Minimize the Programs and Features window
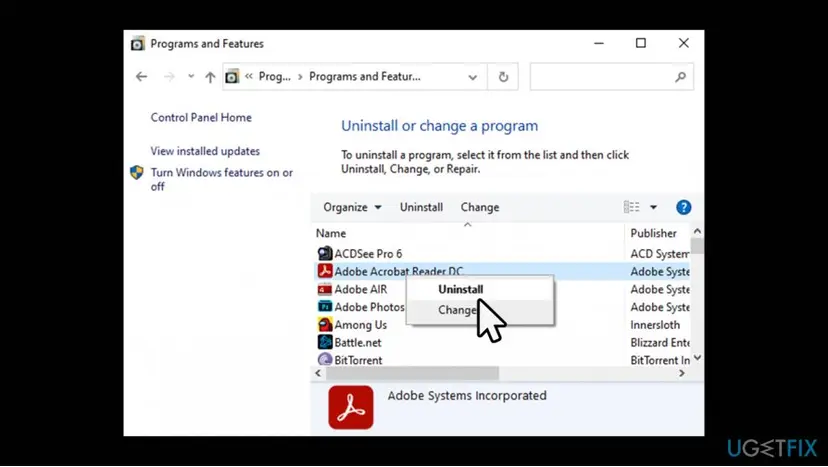Screen dimensions: 828x467 coord(599,43)
